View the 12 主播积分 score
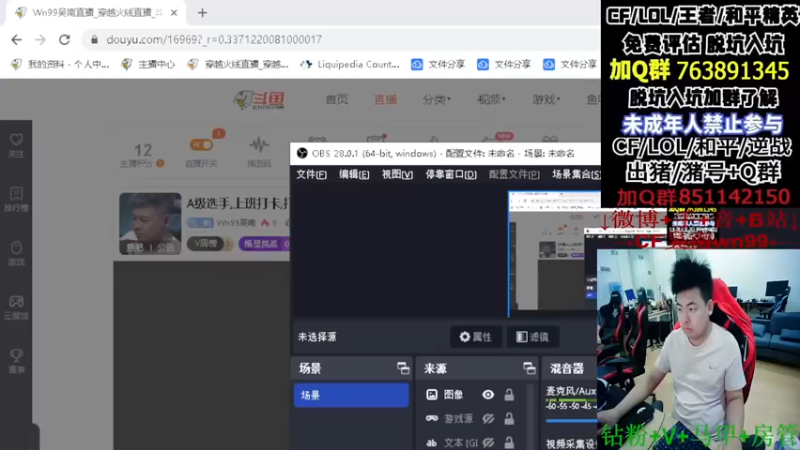This screenshot has width=800, height=450. point(142,156)
